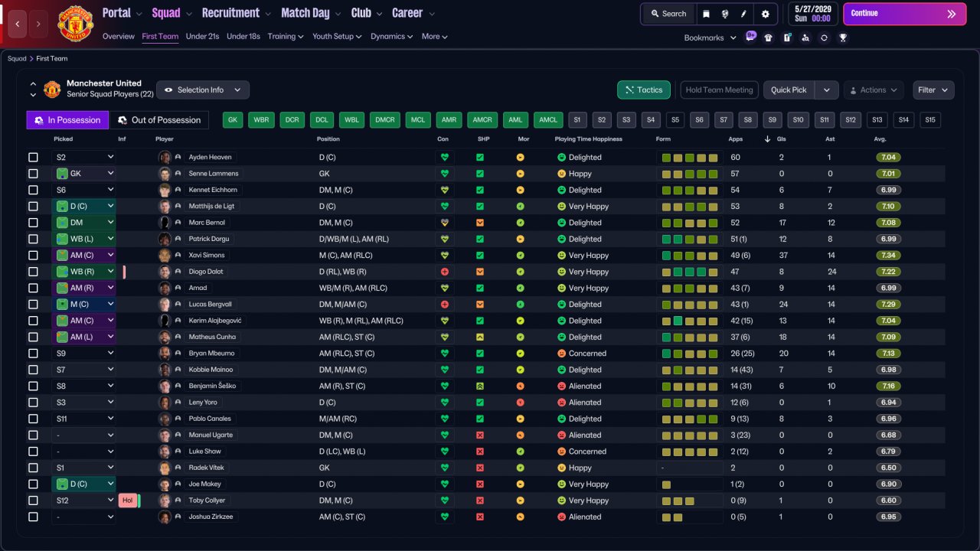Click the orange sharpness icon for Marc Bernal

click(x=480, y=223)
